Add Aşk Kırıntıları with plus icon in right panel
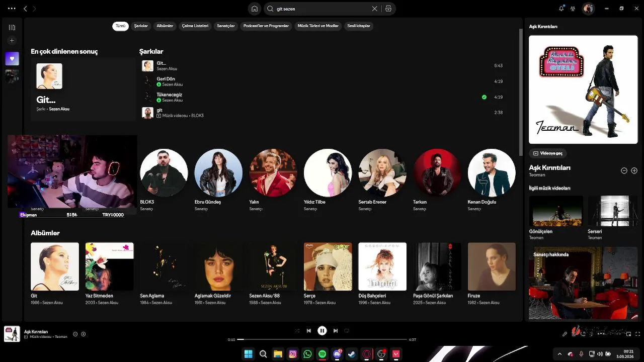 634,171
